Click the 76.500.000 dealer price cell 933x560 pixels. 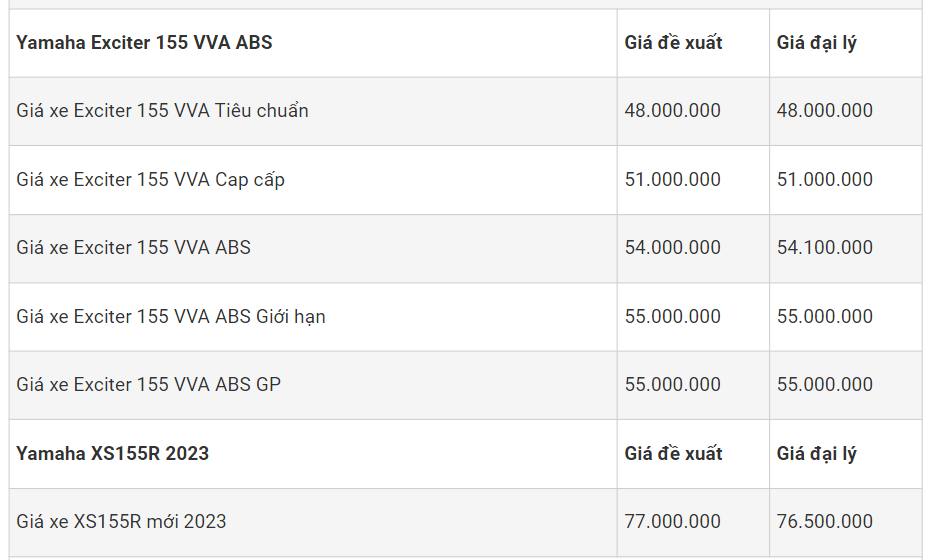pos(824,522)
